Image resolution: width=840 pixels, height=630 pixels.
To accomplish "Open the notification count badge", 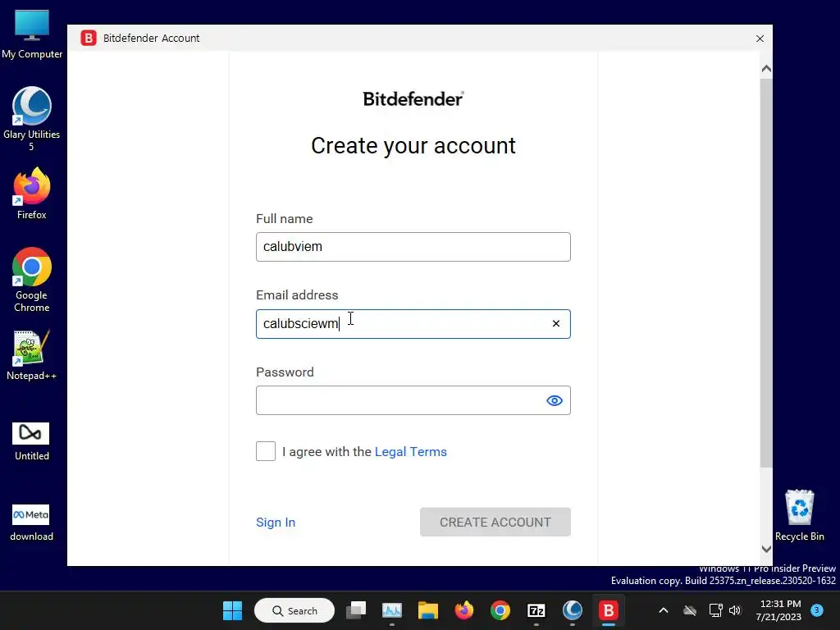I will 817,609.
